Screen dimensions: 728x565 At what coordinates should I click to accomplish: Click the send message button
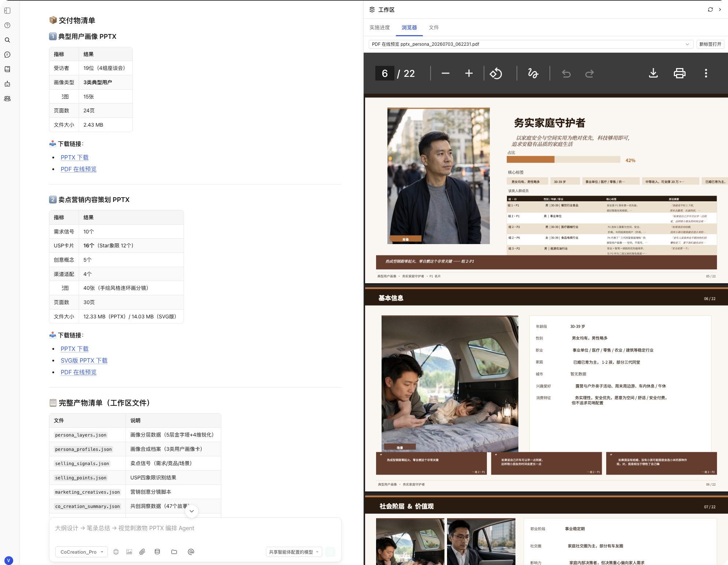330,552
